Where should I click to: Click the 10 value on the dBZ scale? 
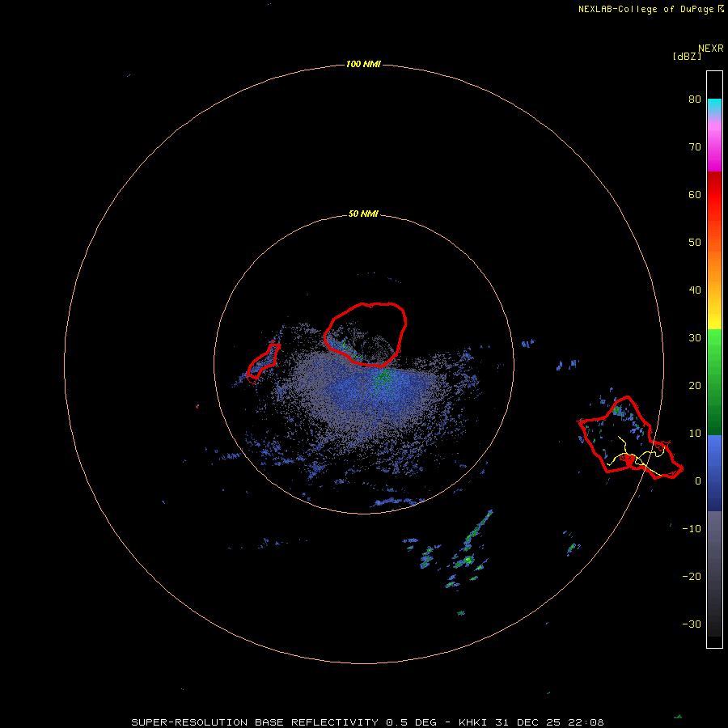coord(695,434)
